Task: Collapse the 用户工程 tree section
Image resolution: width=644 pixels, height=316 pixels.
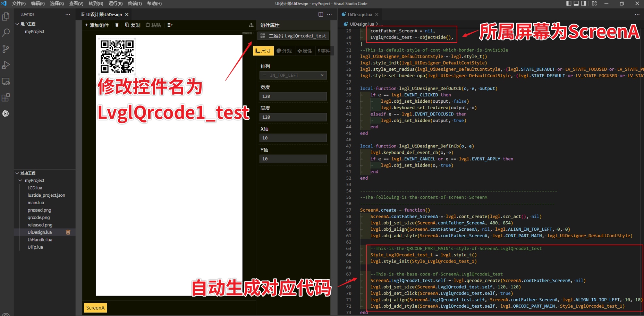Action: [17, 24]
